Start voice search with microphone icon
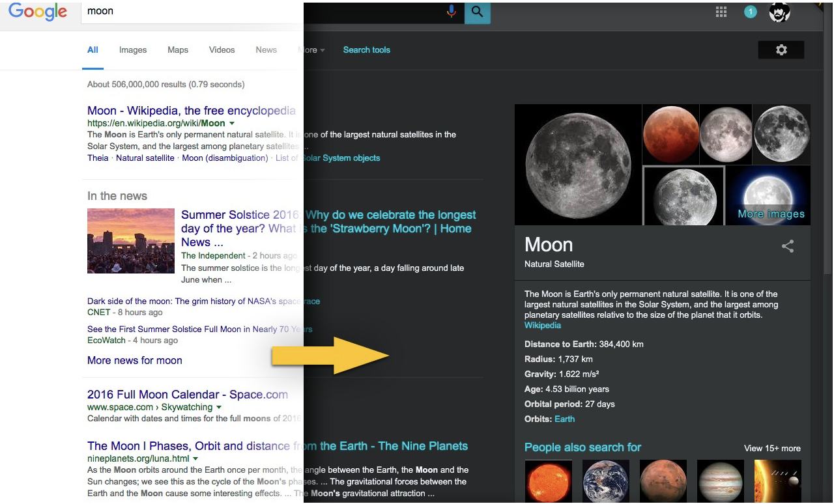The width and height of the screenshot is (834, 504). click(451, 11)
